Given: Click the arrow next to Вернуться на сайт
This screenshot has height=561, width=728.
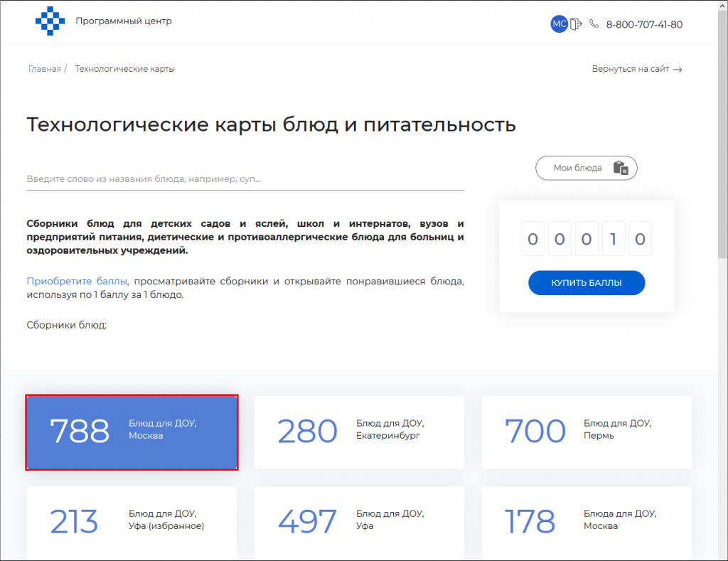Looking at the screenshot, I should [678, 70].
